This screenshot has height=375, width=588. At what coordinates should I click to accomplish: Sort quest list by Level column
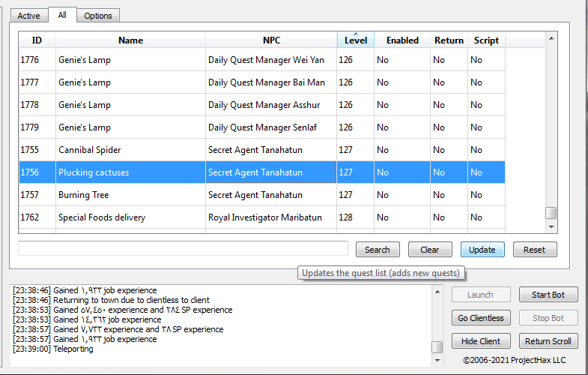click(355, 40)
